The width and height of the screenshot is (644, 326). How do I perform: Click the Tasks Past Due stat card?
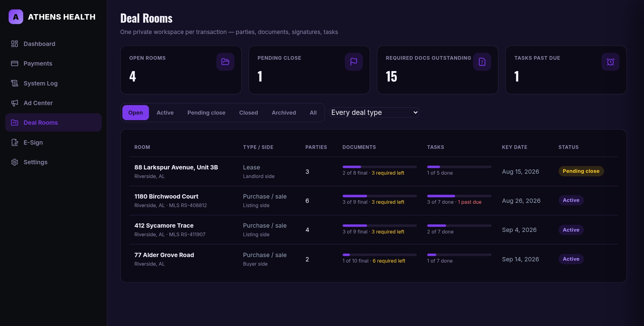point(566,70)
